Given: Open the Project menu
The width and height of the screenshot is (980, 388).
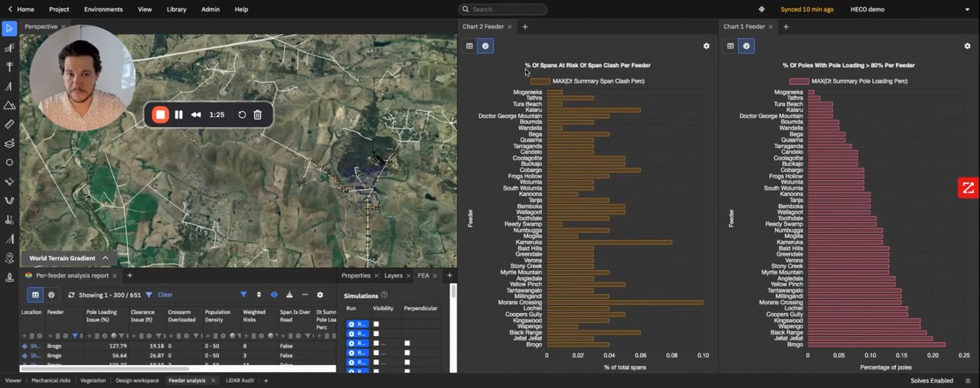Looking at the screenshot, I should coord(59,9).
